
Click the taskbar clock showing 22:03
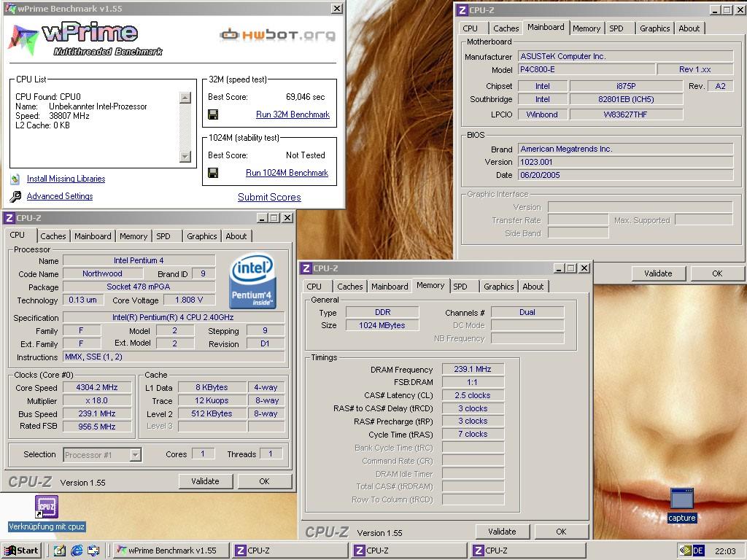[x=725, y=551]
